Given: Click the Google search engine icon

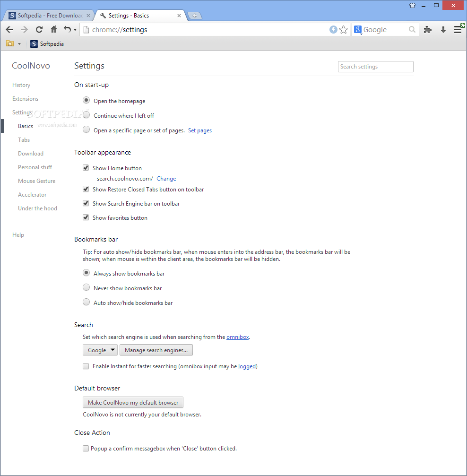Looking at the screenshot, I should point(358,29).
